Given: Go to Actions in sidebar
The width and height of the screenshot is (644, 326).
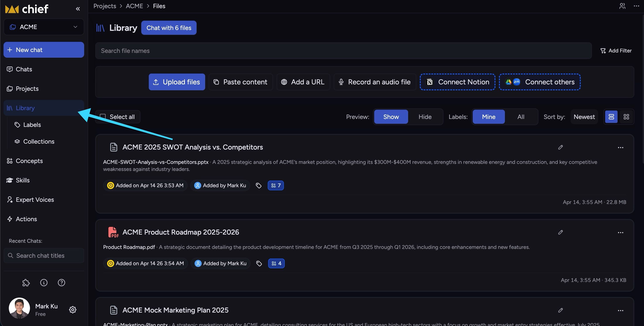Looking at the screenshot, I should tap(44, 219).
